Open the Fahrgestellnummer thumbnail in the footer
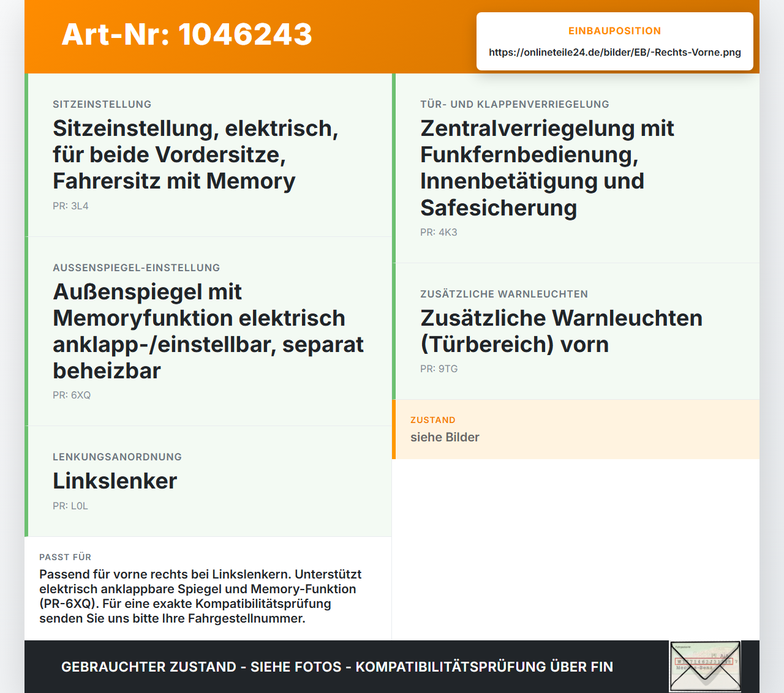Image resolution: width=784 pixels, height=693 pixels. [x=705, y=667]
